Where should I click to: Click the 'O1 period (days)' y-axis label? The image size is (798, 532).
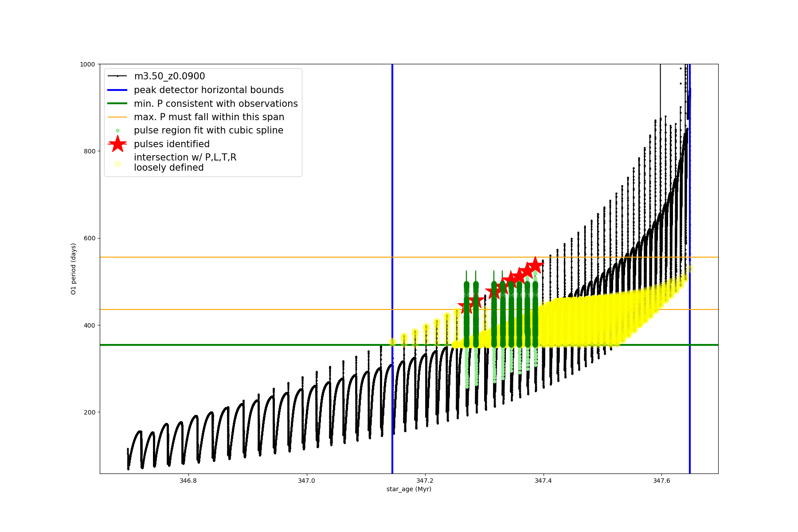74,269
